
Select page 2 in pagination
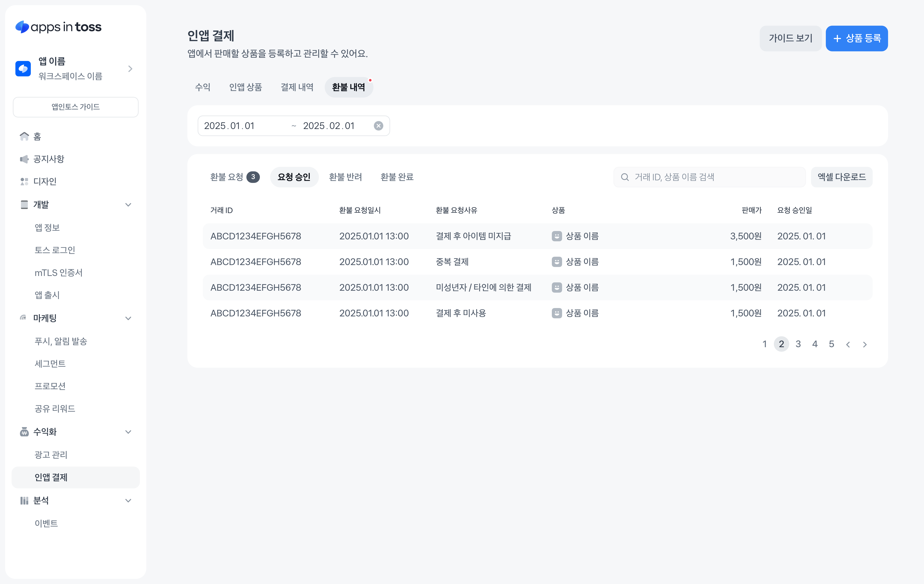781,344
